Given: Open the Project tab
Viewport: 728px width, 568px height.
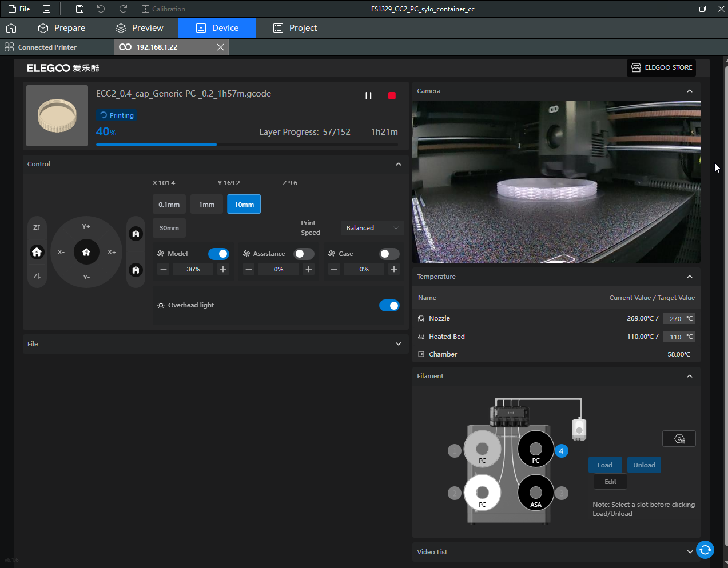Looking at the screenshot, I should [295, 28].
